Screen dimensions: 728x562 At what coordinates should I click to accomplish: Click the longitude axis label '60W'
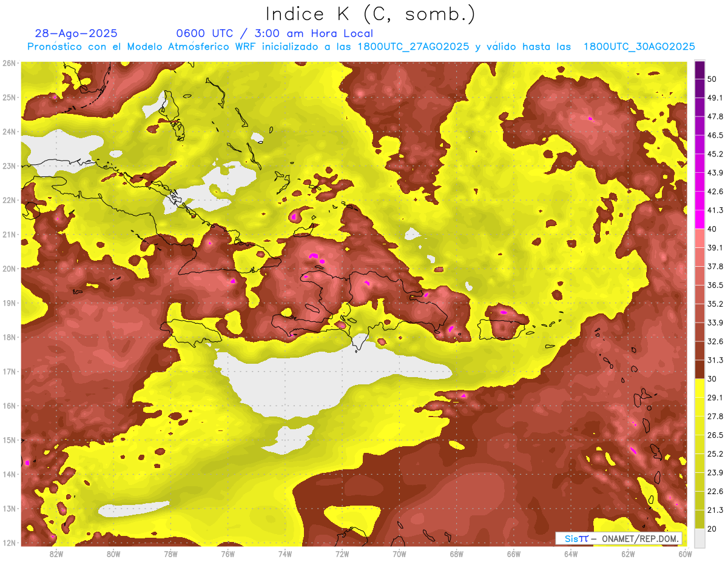pyautogui.click(x=685, y=554)
